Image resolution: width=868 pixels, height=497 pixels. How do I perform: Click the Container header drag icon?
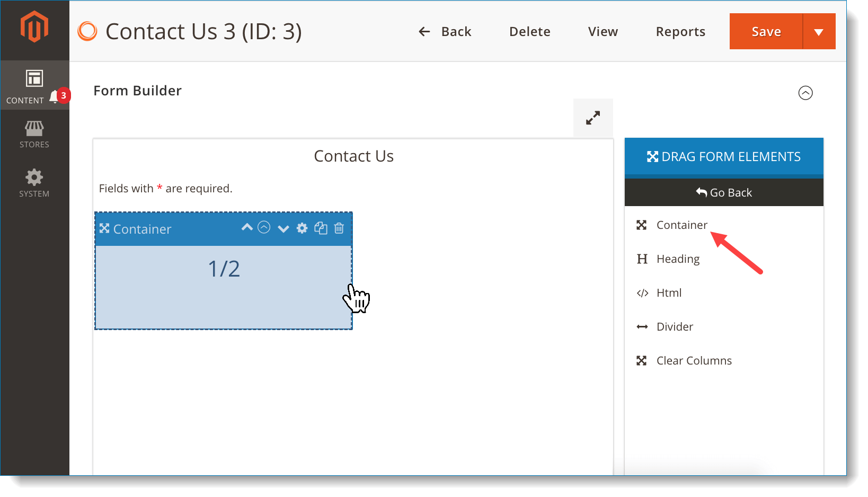coord(104,228)
